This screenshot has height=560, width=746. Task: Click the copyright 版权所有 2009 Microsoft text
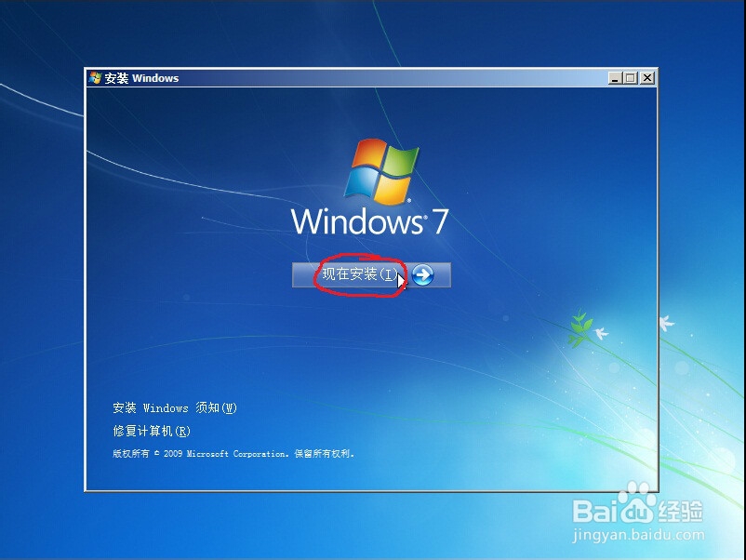point(233,454)
